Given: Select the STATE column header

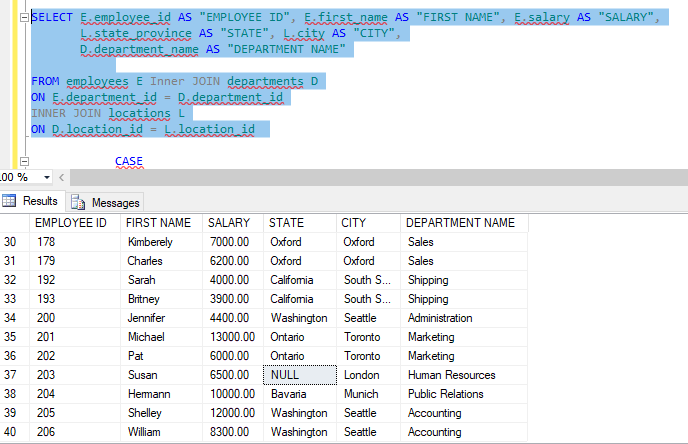Looking at the screenshot, I should click(287, 223).
